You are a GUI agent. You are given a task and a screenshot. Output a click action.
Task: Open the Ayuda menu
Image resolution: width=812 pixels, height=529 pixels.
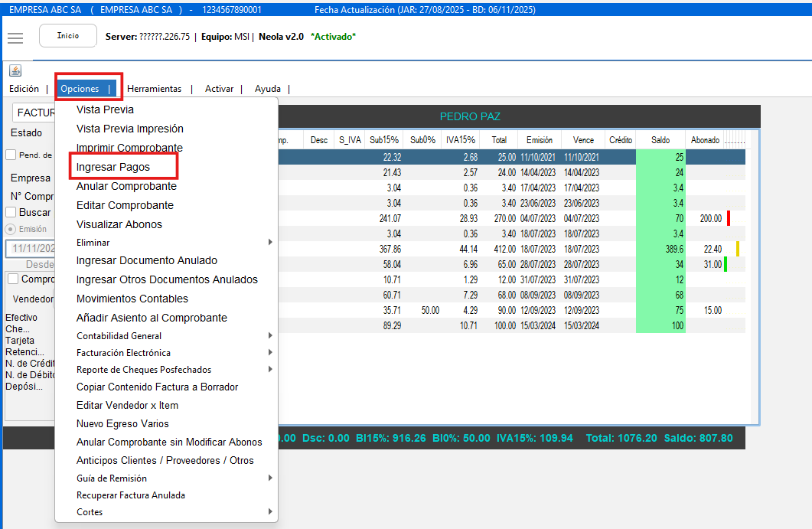coord(267,89)
